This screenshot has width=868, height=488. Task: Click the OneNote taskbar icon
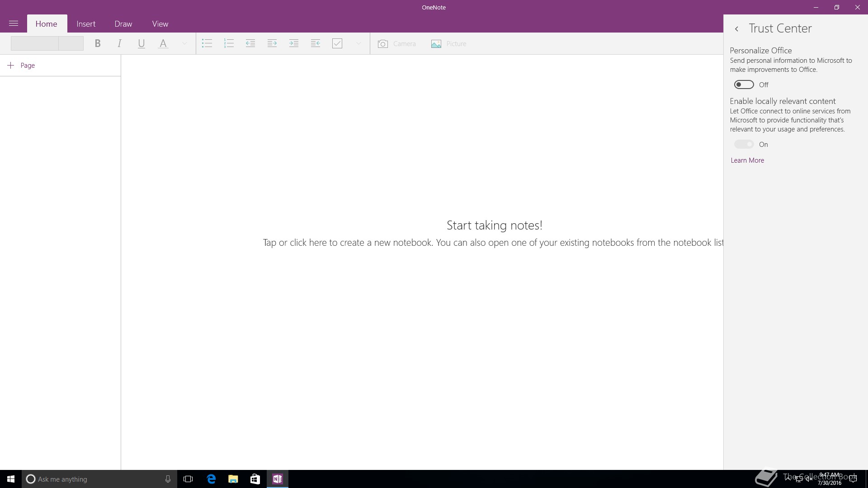[x=277, y=479]
